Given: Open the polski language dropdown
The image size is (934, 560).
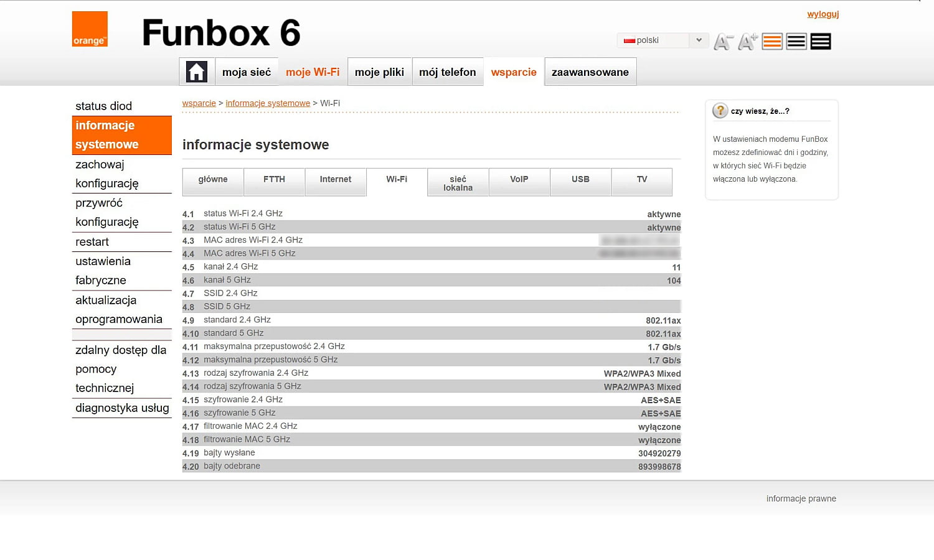Looking at the screenshot, I should pyautogui.click(x=662, y=40).
